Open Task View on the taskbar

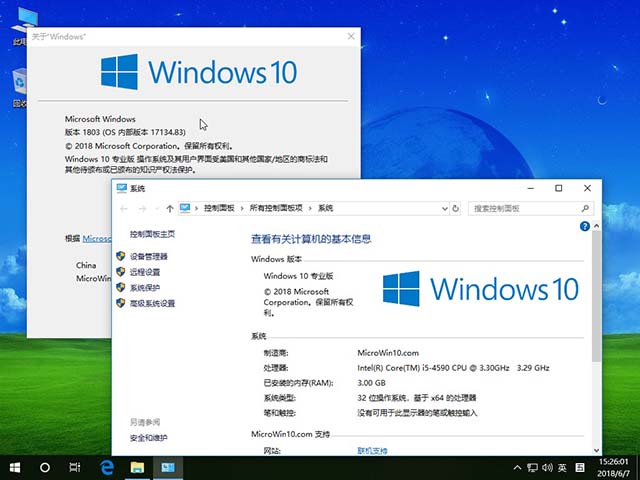pos(75,467)
